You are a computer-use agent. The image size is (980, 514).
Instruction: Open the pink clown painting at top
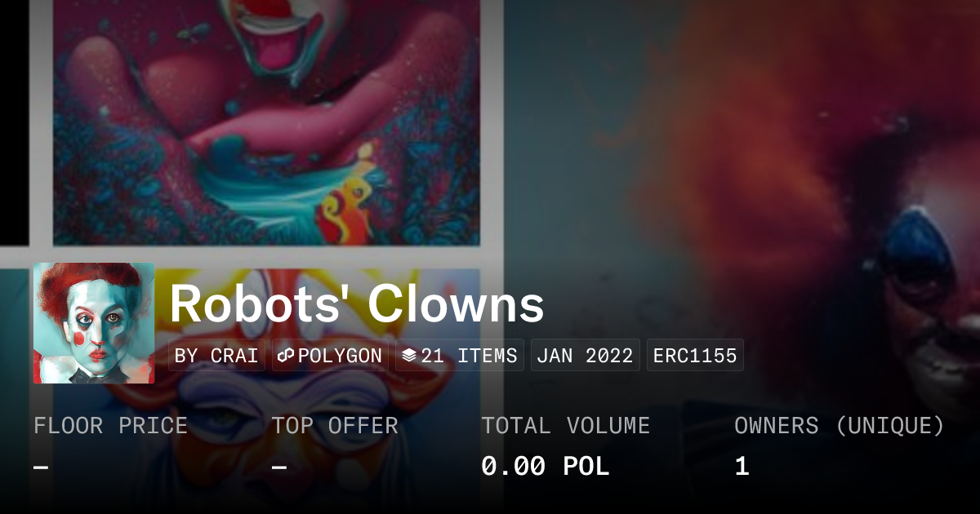tap(265, 122)
